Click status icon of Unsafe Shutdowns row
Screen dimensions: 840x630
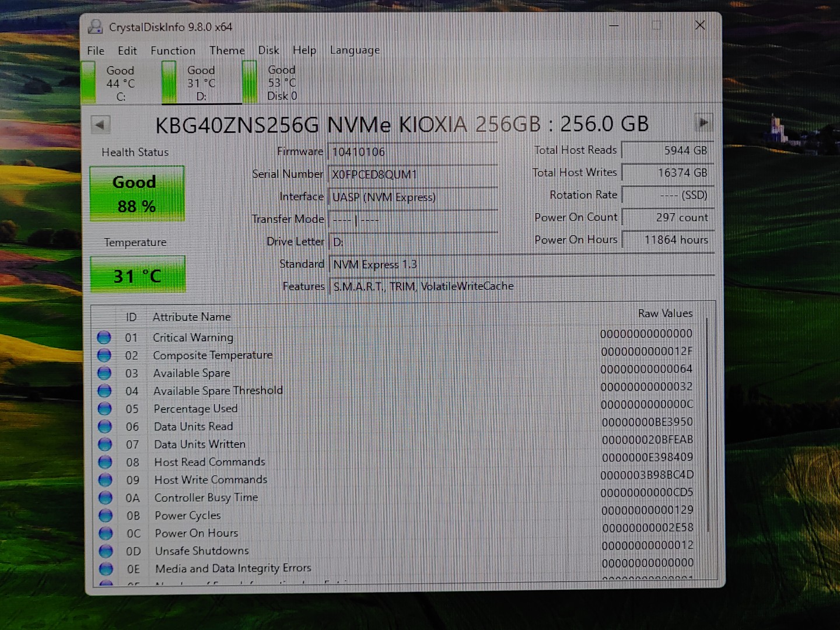pyautogui.click(x=106, y=551)
